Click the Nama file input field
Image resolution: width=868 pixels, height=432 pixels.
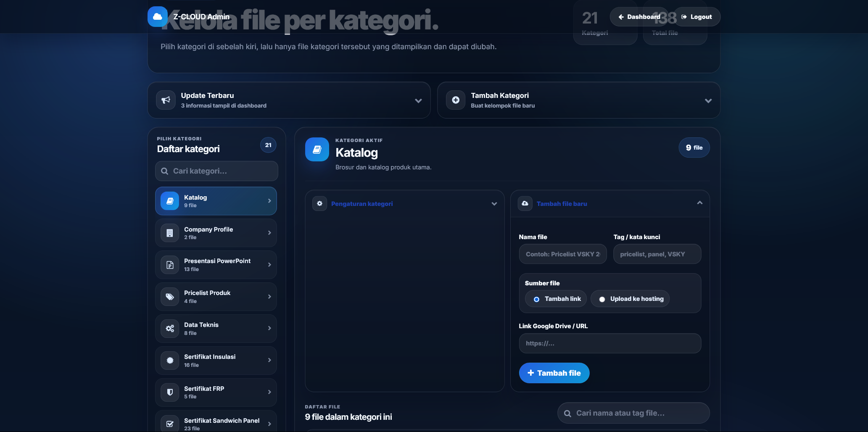(563, 254)
